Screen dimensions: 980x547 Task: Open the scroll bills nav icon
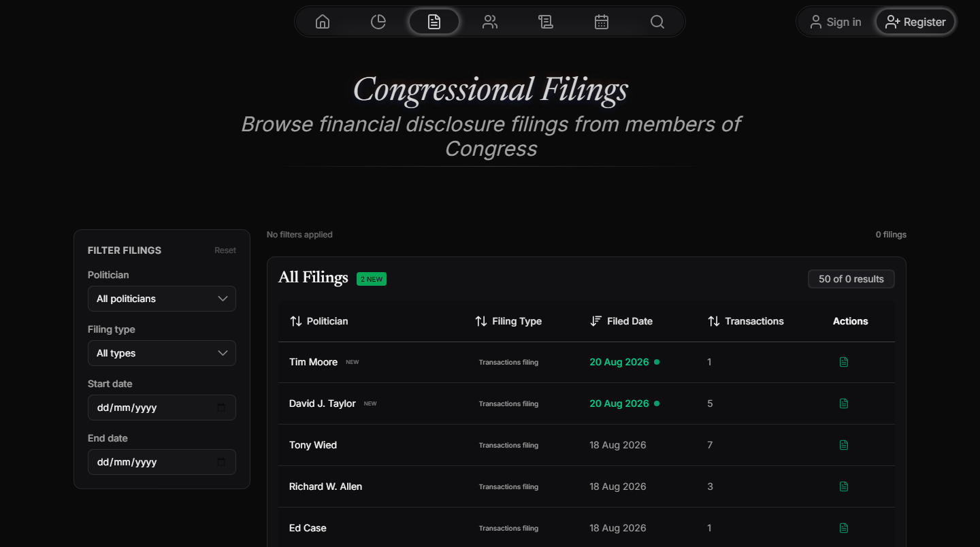tap(546, 22)
